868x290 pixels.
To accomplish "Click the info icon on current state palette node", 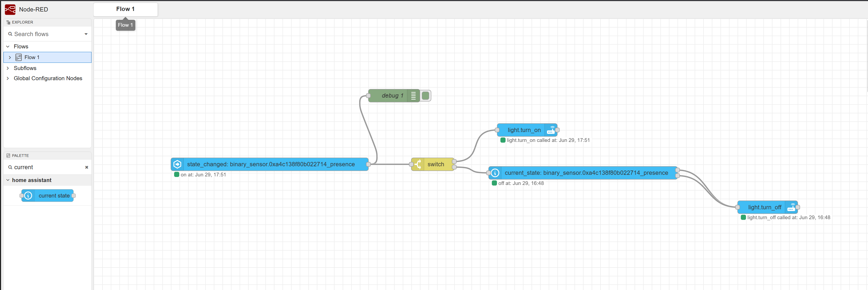I will [28, 196].
